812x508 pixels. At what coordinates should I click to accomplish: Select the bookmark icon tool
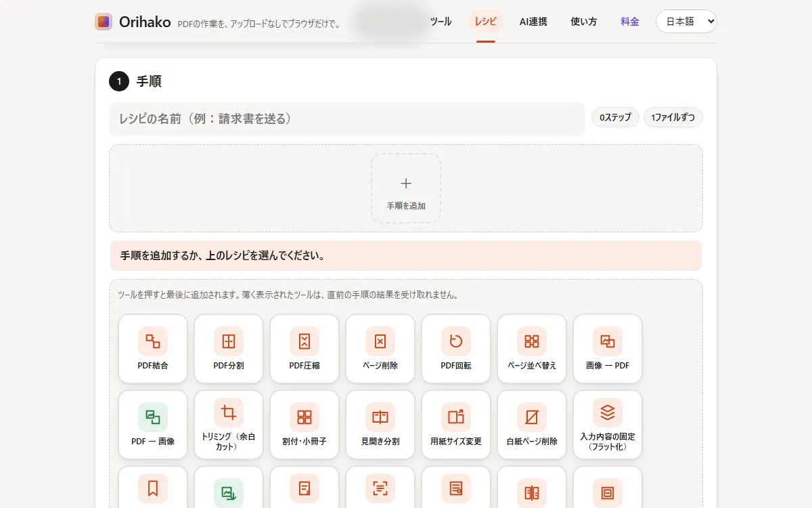(153, 488)
